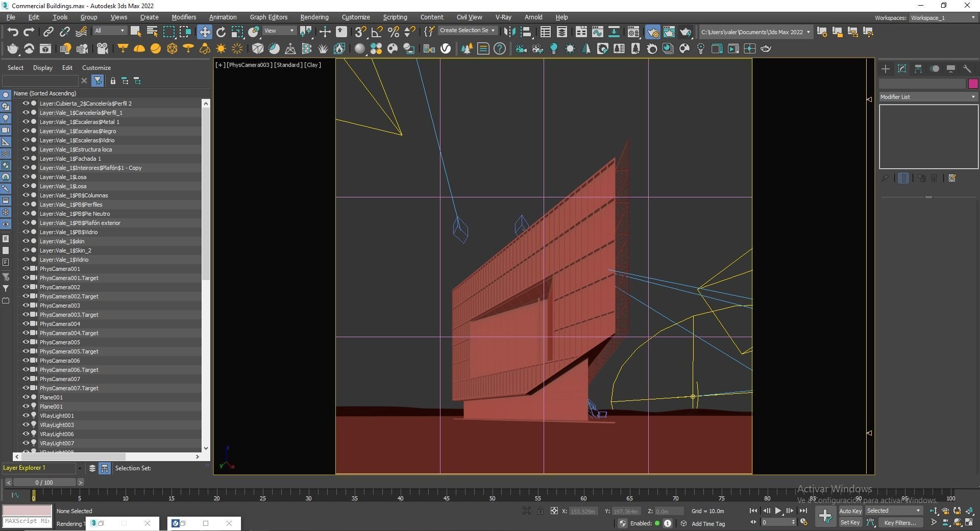The image size is (980, 531).
Task: Open the Graph Editors menu
Action: [268, 17]
